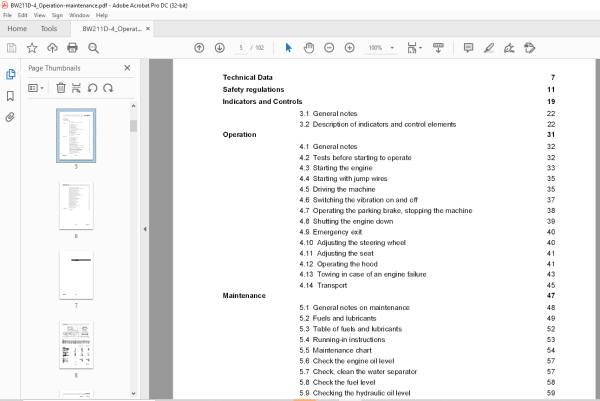Add a comment sticky note
Viewport: 600px width, 401px height.
click(468, 48)
